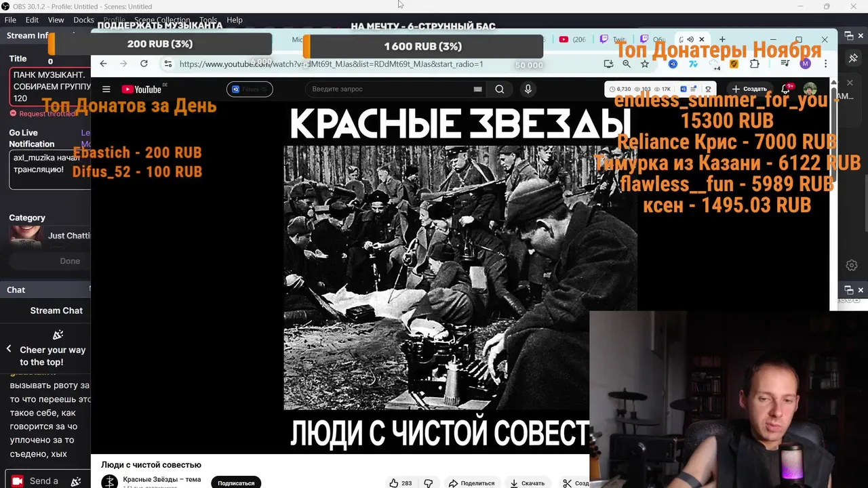Open the on-screen keyboard icon in search box
Image resolution: width=868 pixels, height=488 pixels.
click(x=477, y=89)
